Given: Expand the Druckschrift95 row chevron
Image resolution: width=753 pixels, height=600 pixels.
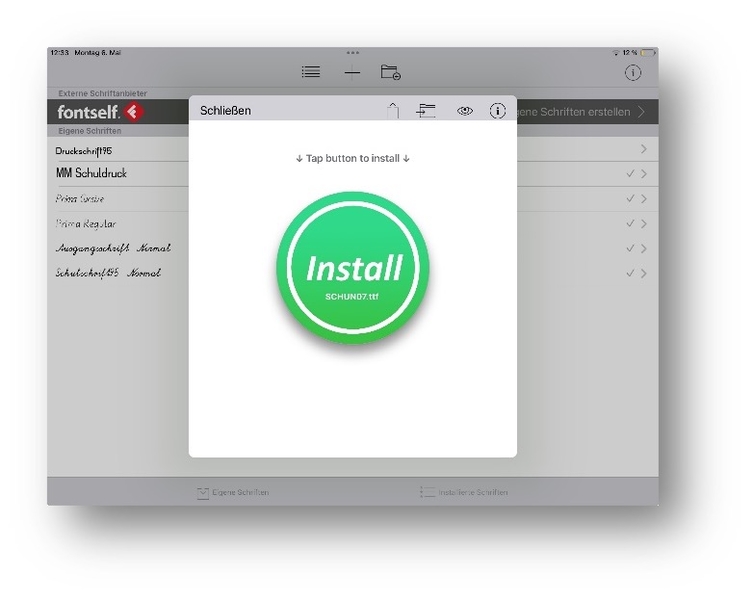Looking at the screenshot, I should (x=643, y=149).
